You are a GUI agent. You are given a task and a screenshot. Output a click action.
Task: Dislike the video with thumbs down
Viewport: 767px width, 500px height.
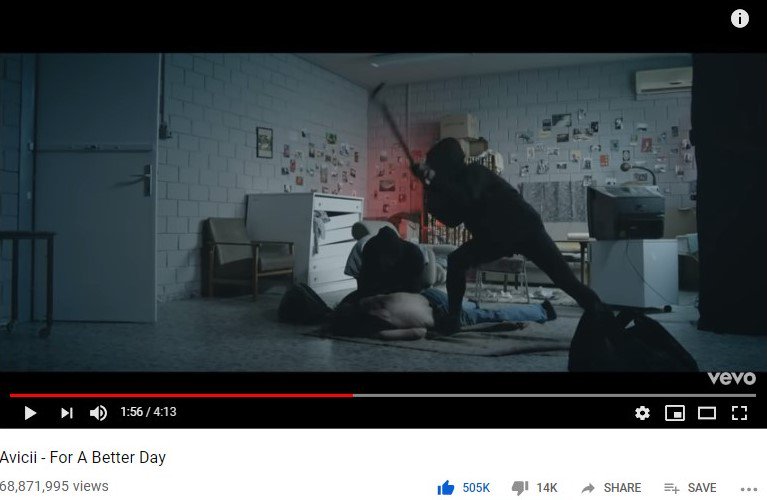(519, 487)
